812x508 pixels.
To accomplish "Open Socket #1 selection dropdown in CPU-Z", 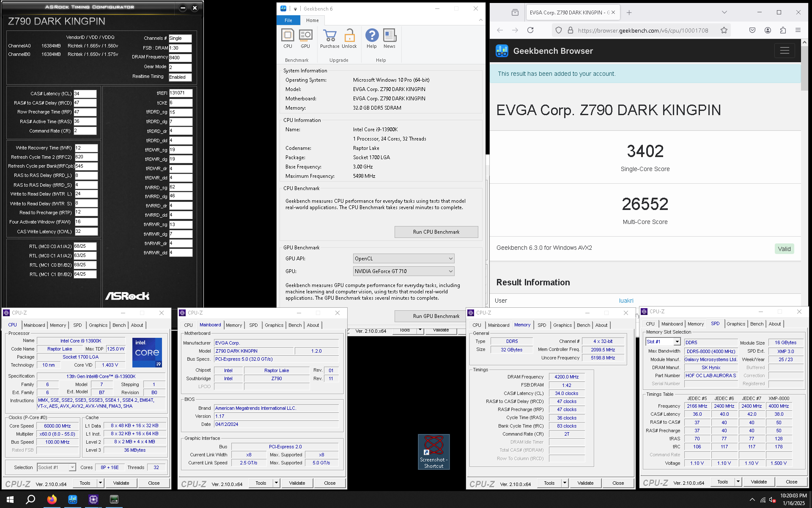I will pos(56,467).
